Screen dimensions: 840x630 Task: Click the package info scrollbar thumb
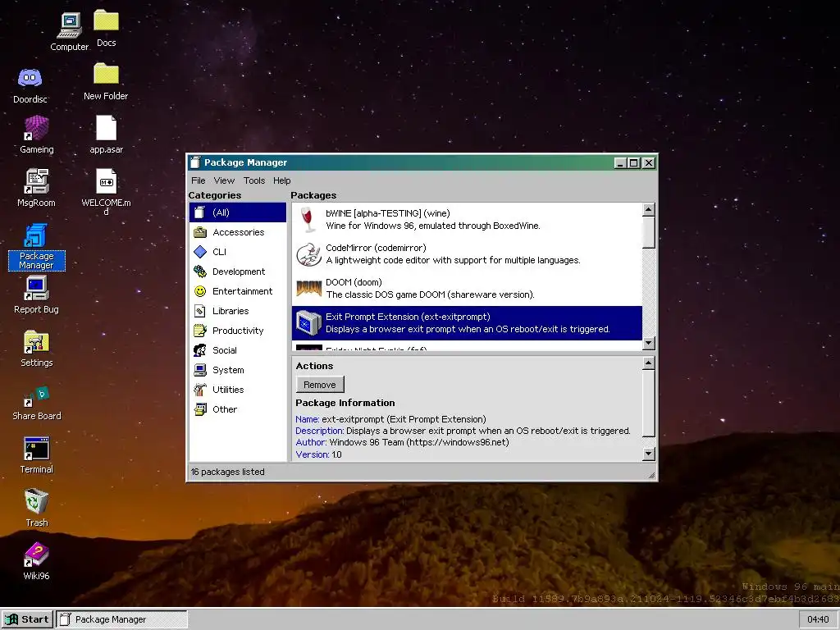(x=649, y=404)
